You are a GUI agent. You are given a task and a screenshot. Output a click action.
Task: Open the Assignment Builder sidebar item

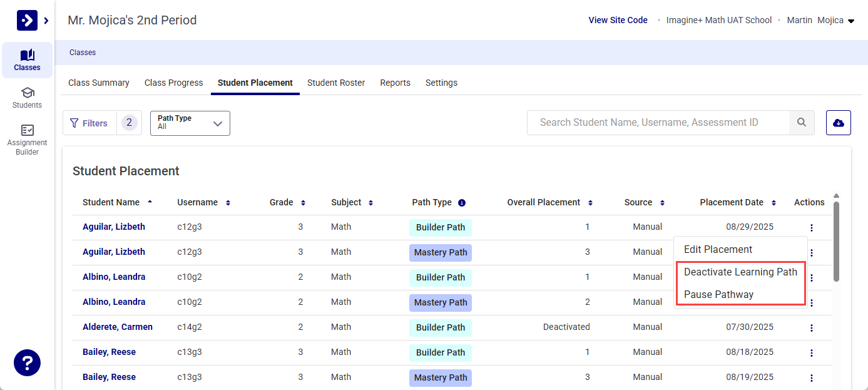(x=27, y=140)
